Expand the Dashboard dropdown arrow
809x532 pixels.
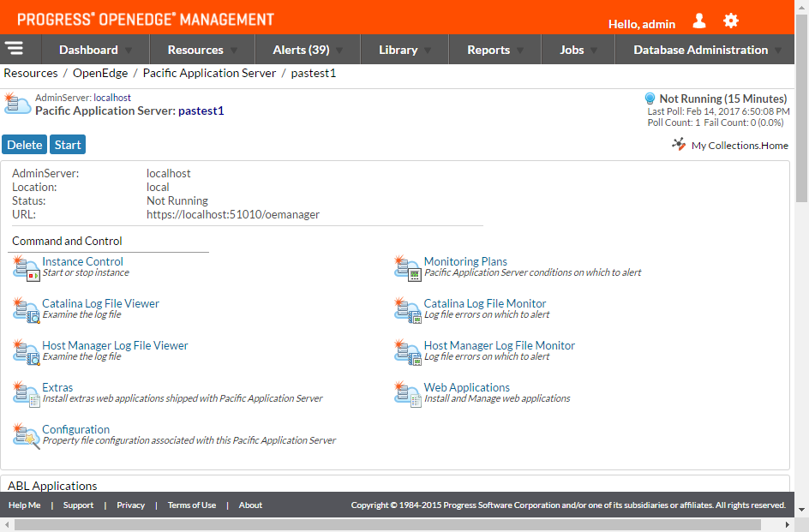[x=129, y=51]
